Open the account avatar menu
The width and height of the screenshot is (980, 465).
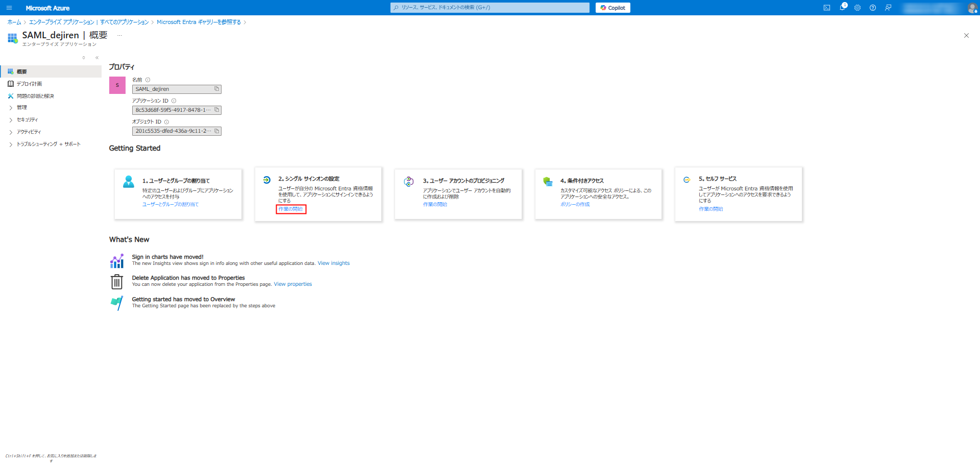972,8
